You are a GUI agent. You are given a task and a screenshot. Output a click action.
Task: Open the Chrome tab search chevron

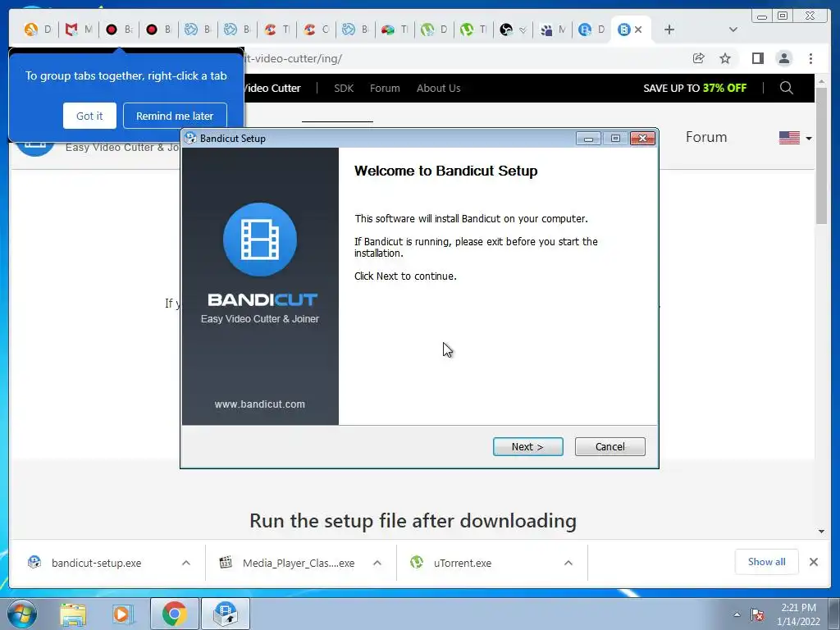(x=733, y=30)
